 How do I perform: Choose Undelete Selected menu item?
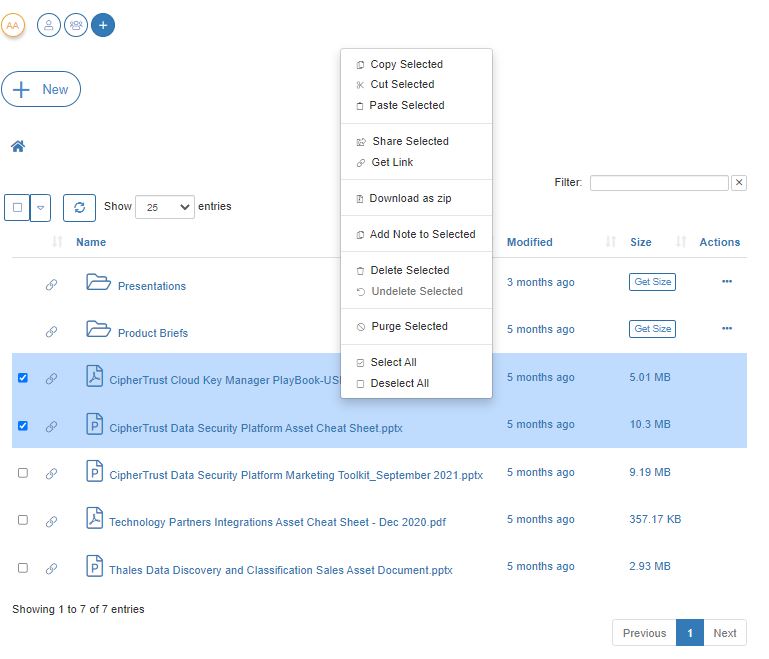tap(417, 291)
